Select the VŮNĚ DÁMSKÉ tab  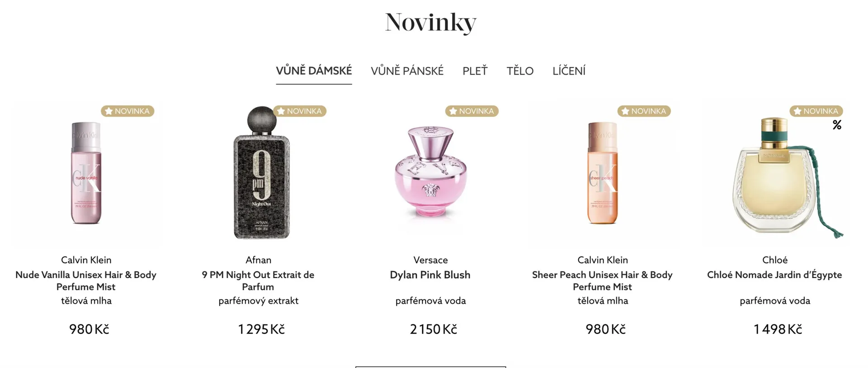314,71
